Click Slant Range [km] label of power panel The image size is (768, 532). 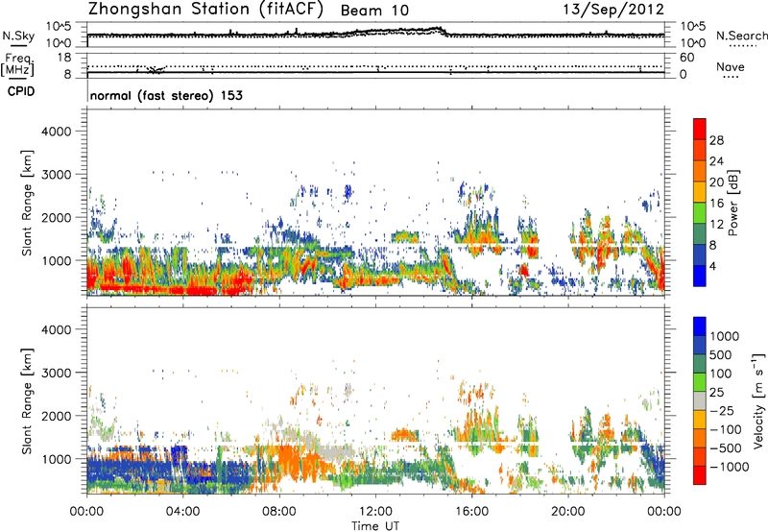(27, 203)
